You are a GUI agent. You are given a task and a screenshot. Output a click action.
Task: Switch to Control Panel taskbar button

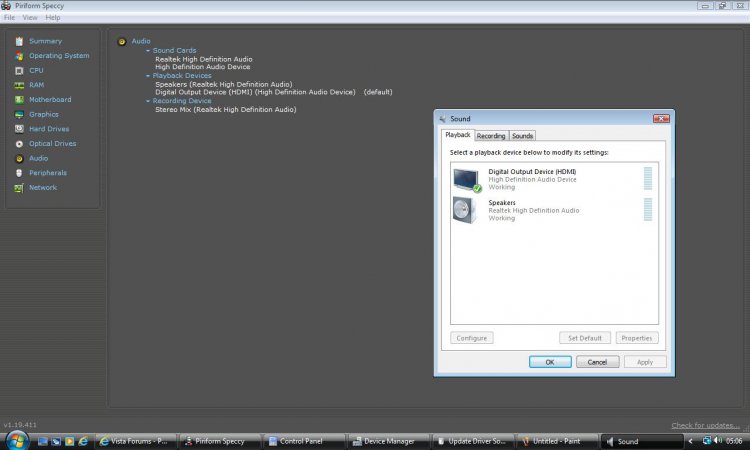[x=305, y=441]
